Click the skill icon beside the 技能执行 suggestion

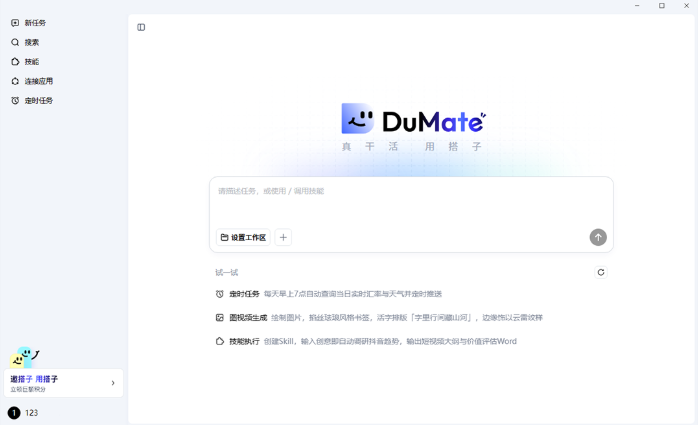(x=219, y=341)
